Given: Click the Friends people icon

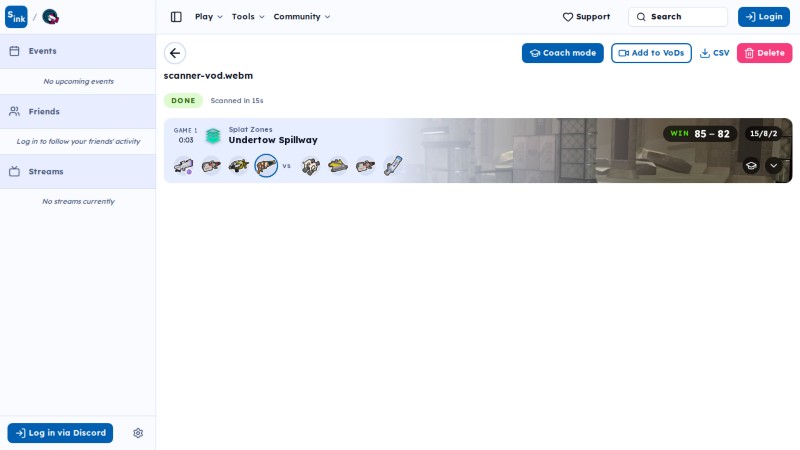Looking at the screenshot, I should click(14, 111).
